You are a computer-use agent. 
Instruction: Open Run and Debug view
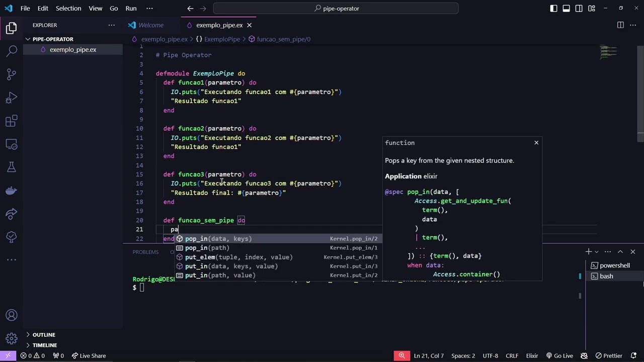click(12, 98)
